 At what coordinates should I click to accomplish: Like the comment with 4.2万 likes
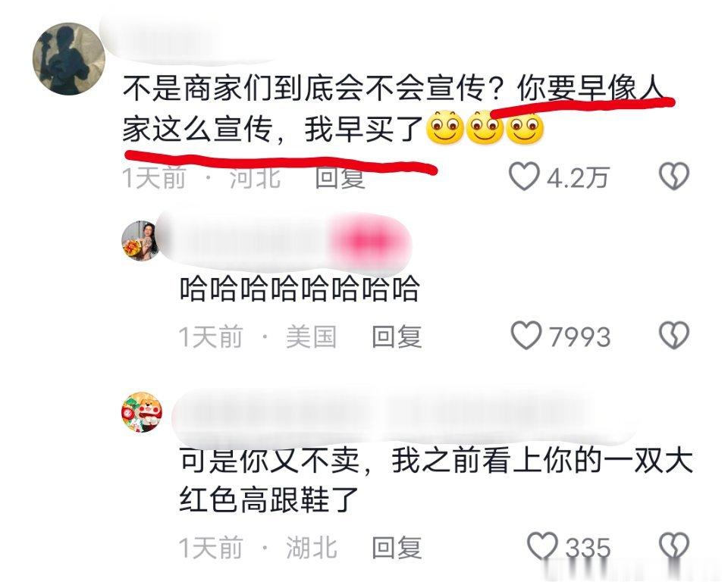pyautogui.click(x=524, y=176)
